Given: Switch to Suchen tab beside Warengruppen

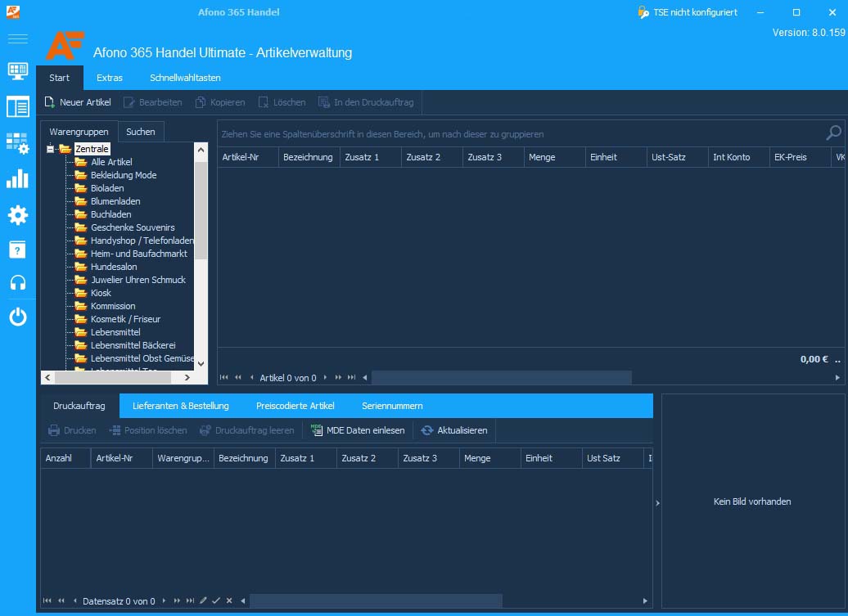Looking at the screenshot, I should 141,132.
